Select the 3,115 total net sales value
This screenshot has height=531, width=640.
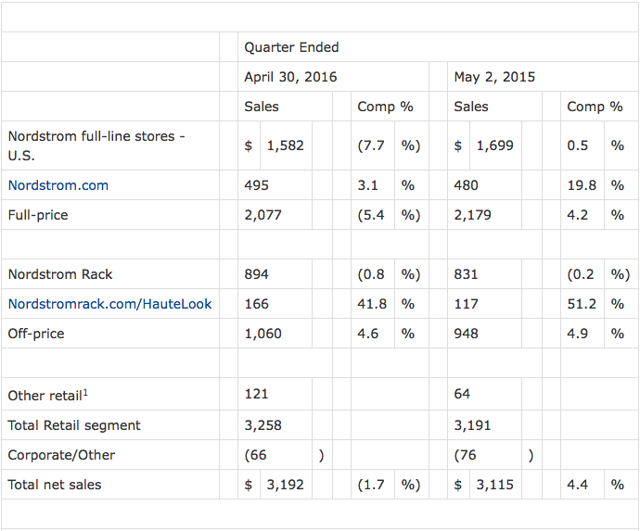495,485
